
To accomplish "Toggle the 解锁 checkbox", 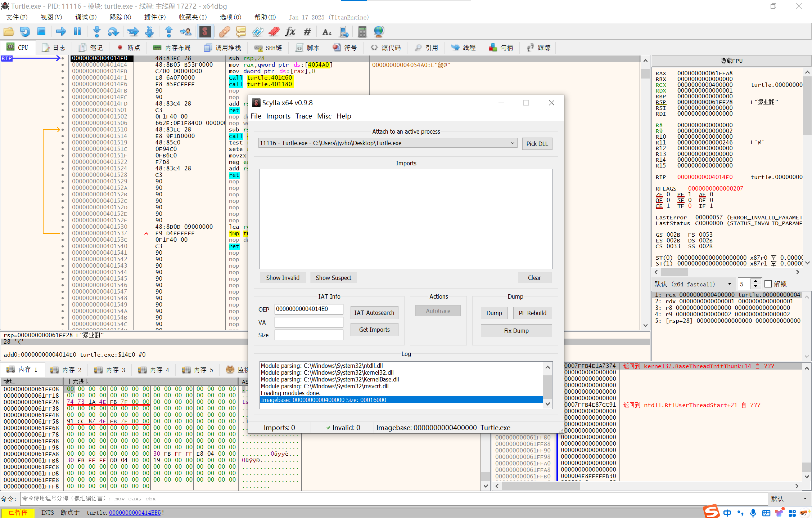I will click(768, 284).
